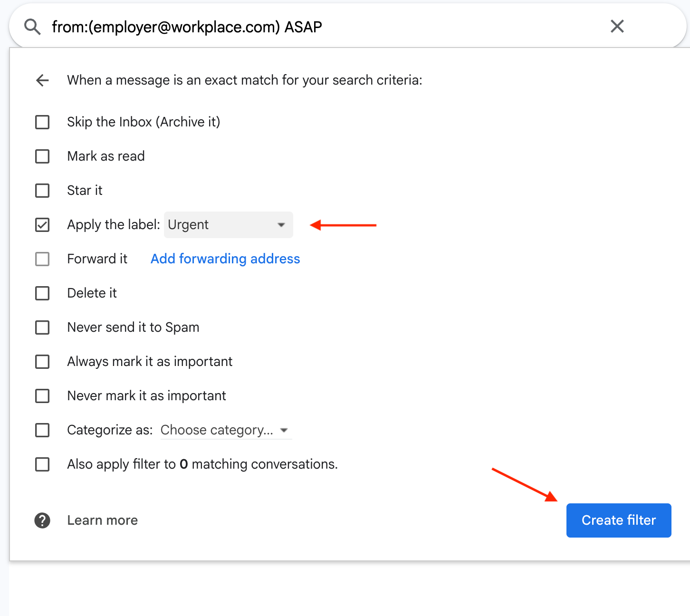The height and width of the screenshot is (616, 690).
Task: Clear the search with the X icon
Action: click(x=617, y=27)
